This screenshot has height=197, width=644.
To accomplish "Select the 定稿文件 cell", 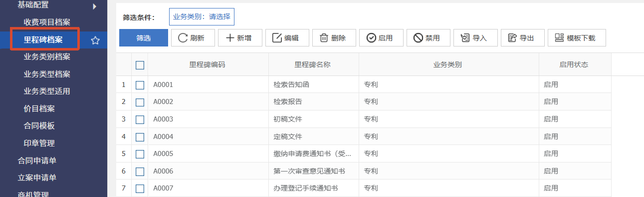I will coord(313,136).
